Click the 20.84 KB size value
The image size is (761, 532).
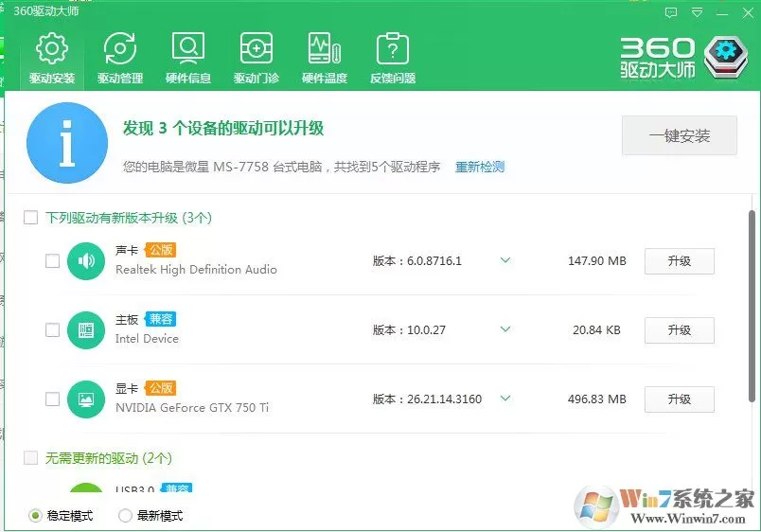(x=596, y=330)
